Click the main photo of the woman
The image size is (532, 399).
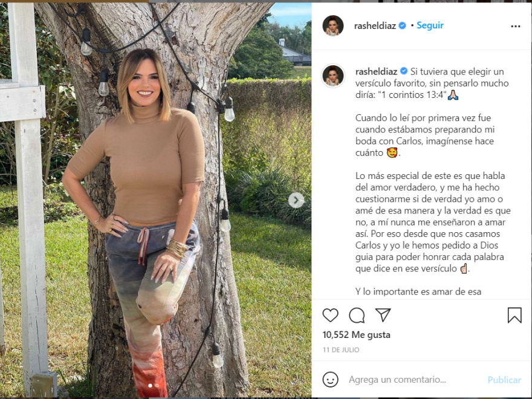click(x=156, y=199)
